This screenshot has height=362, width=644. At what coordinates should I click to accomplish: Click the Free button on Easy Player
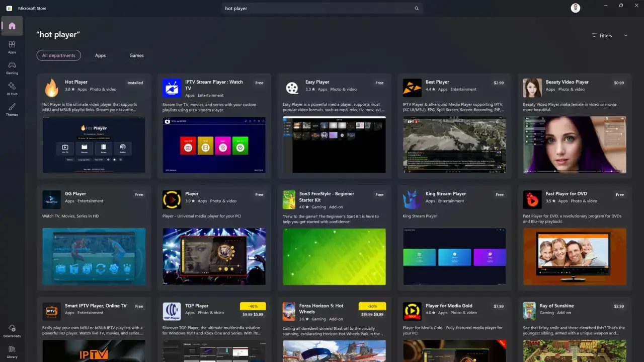click(379, 83)
